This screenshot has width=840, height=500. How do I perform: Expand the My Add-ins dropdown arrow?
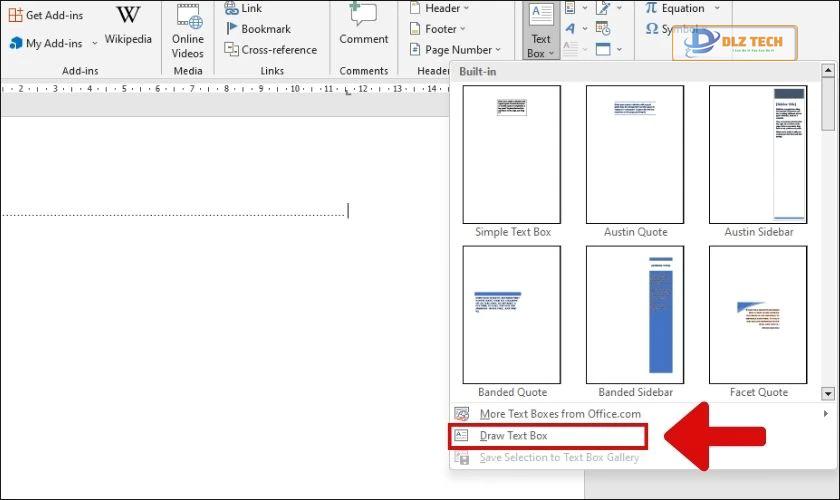pos(95,43)
